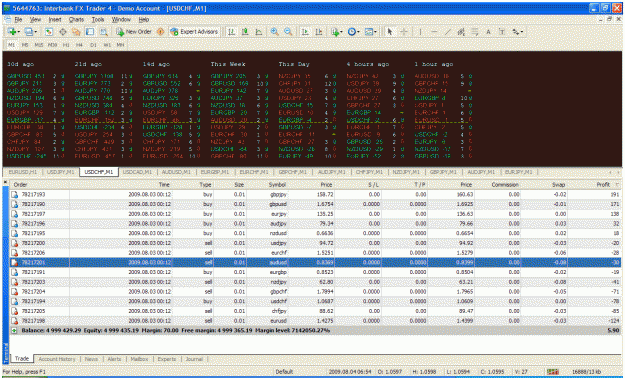The height and width of the screenshot is (378, 625).
Task: Select the Crosshair tool
Action: pos(404,32)
